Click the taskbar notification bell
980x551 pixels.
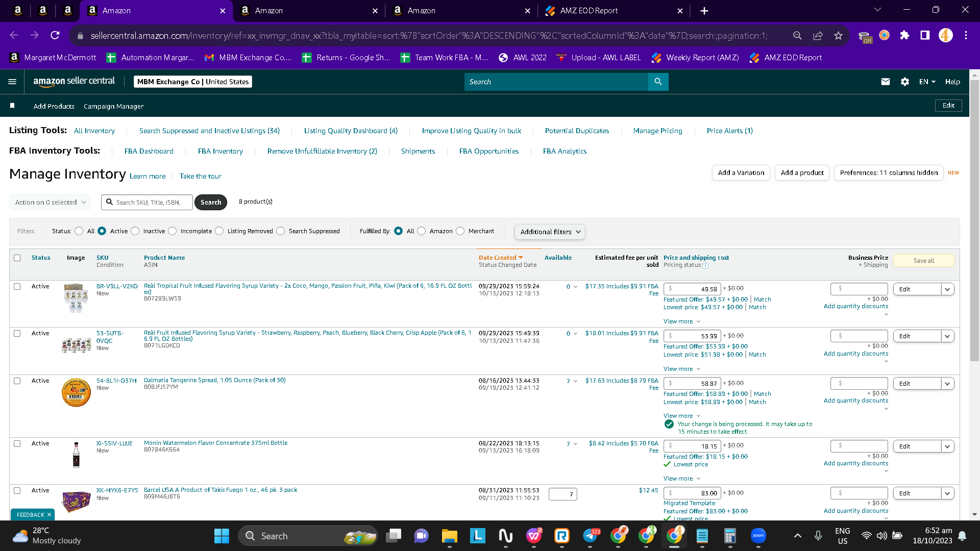(x=962, y=536)
